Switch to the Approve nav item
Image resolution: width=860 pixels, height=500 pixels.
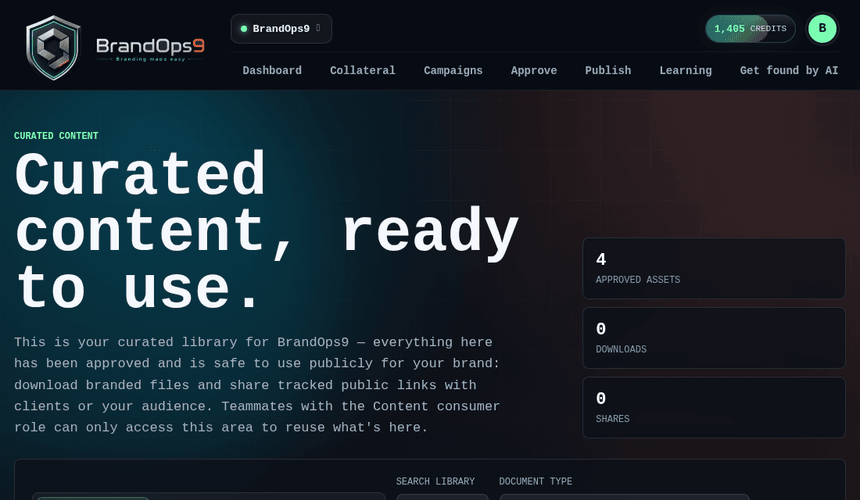point(534,70)
